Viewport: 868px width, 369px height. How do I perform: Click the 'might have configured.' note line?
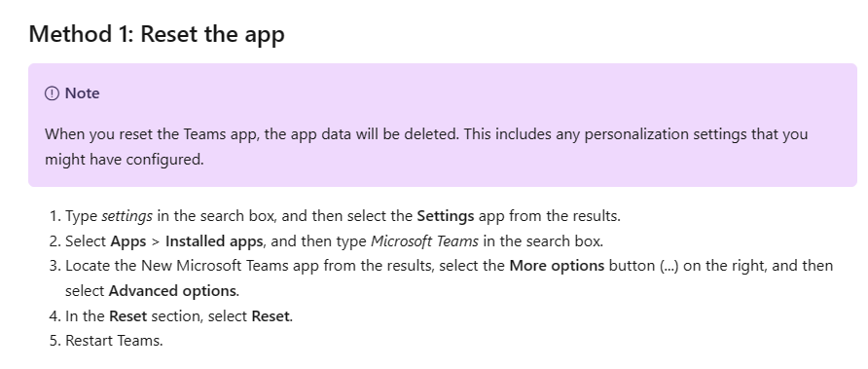click(125, 160)
